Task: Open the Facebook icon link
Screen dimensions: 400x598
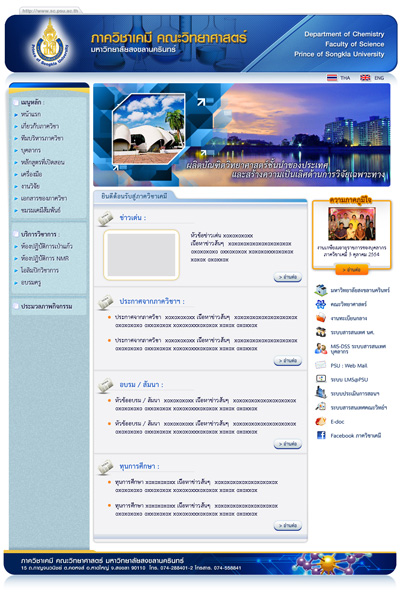Action: (x=321, y=435)
